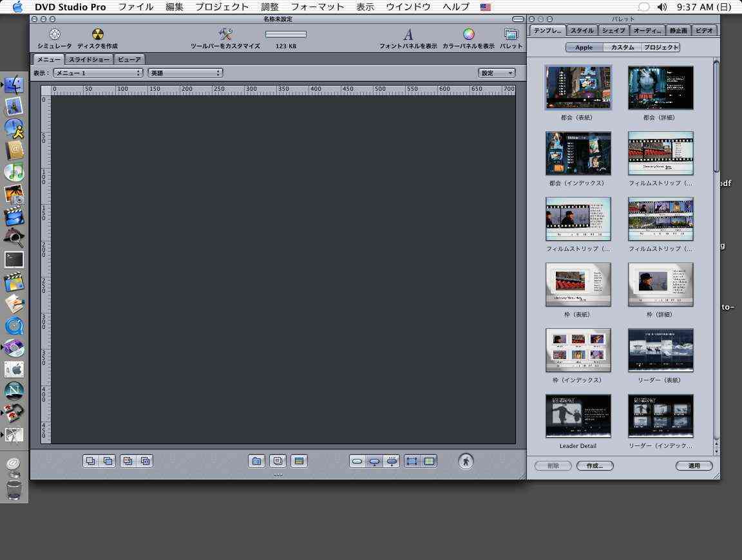Image resolution: width=742 pixels, height=560 pixels.
Task: Switch to the シェイプ palette tab
Action: 614,30
